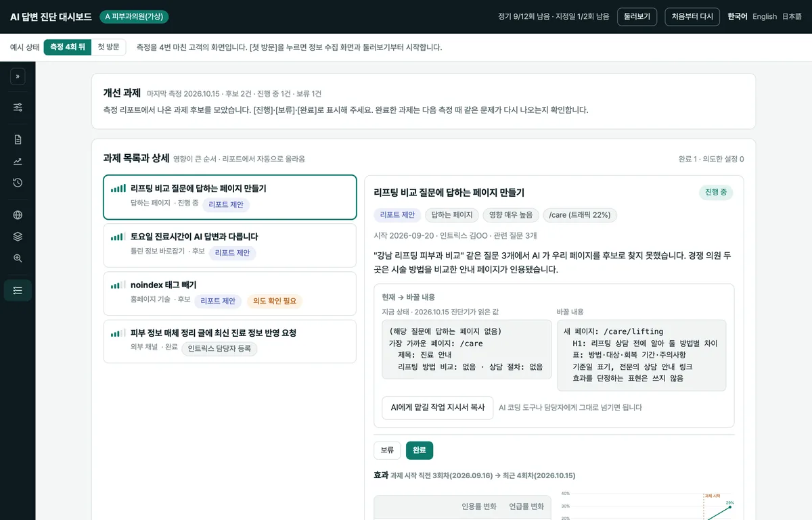The height and width of the screenshot is (520, 812).
Task: Open the history clock icon in sidebar
Action: 18,183
